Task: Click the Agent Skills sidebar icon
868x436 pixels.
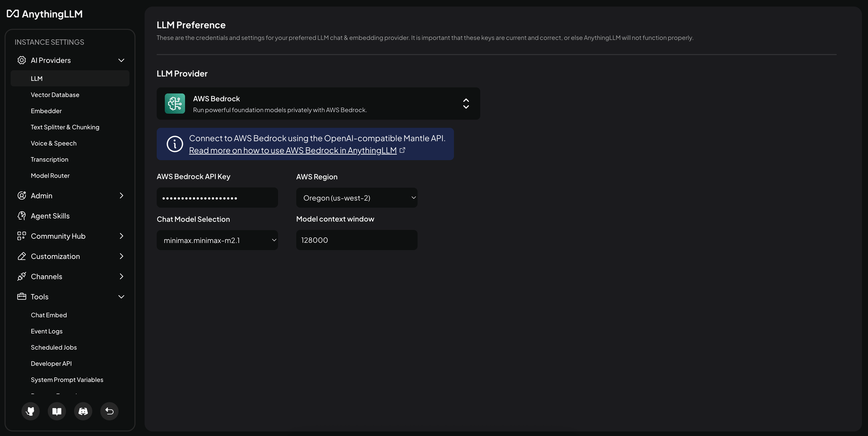Action: coord(22,216)
